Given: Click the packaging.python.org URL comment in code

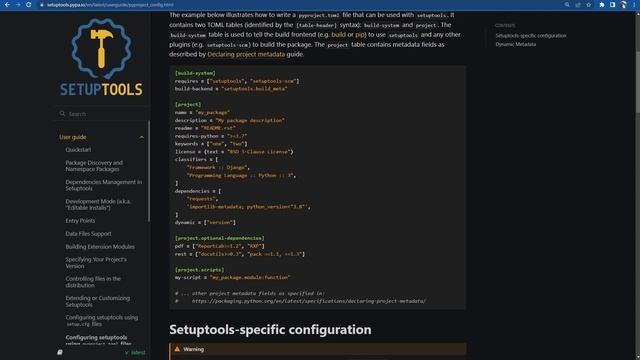Looking at the screenshot, I should pyautogui.click(x=309, y=301).
